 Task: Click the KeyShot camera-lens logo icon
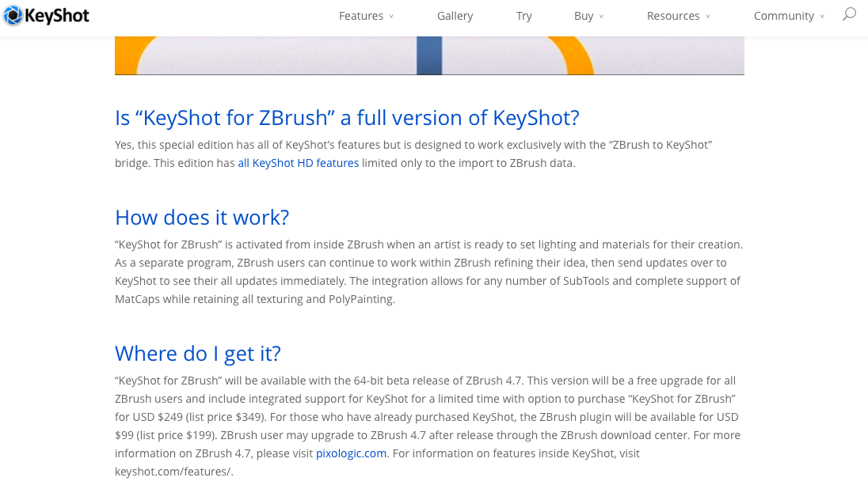tap(13, 16)
